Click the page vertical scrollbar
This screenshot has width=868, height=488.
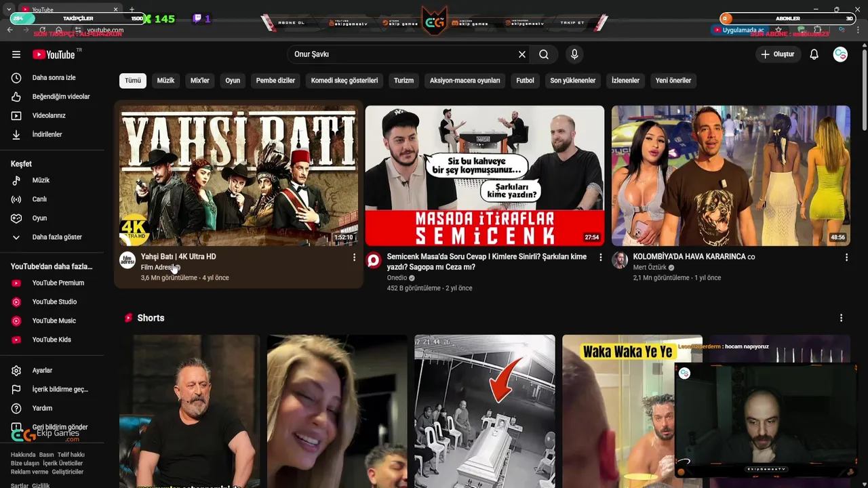864,88
